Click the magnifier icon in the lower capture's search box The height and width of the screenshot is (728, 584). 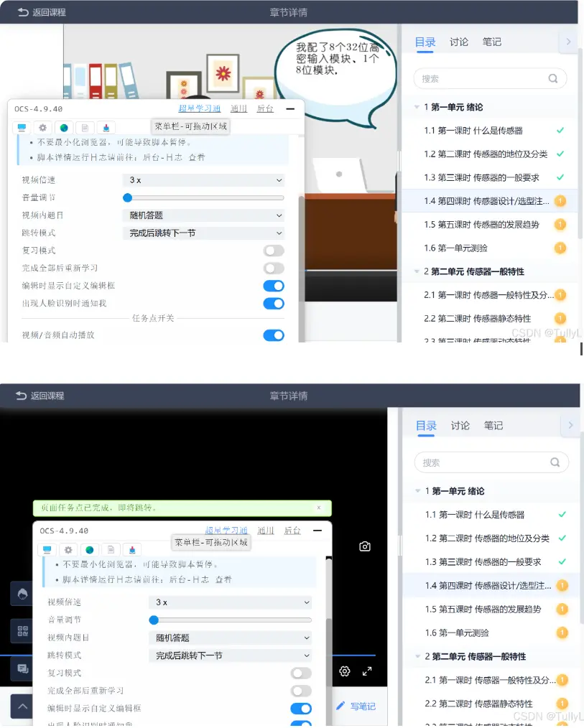pos(555,462)
